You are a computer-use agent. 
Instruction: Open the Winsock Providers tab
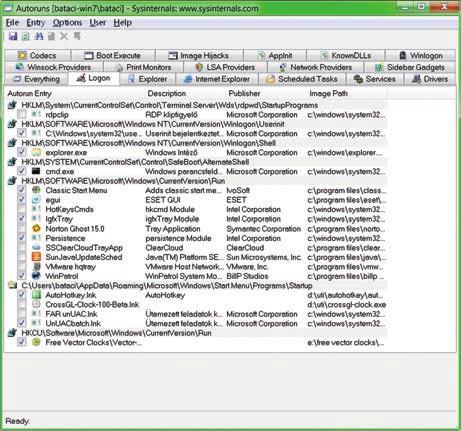[x=53, y=67]
